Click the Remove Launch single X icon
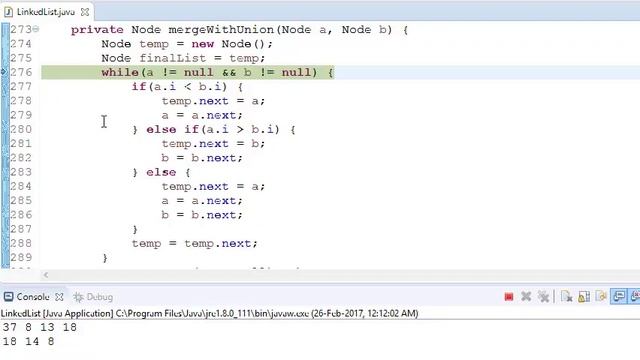 [x=526, y=297]
